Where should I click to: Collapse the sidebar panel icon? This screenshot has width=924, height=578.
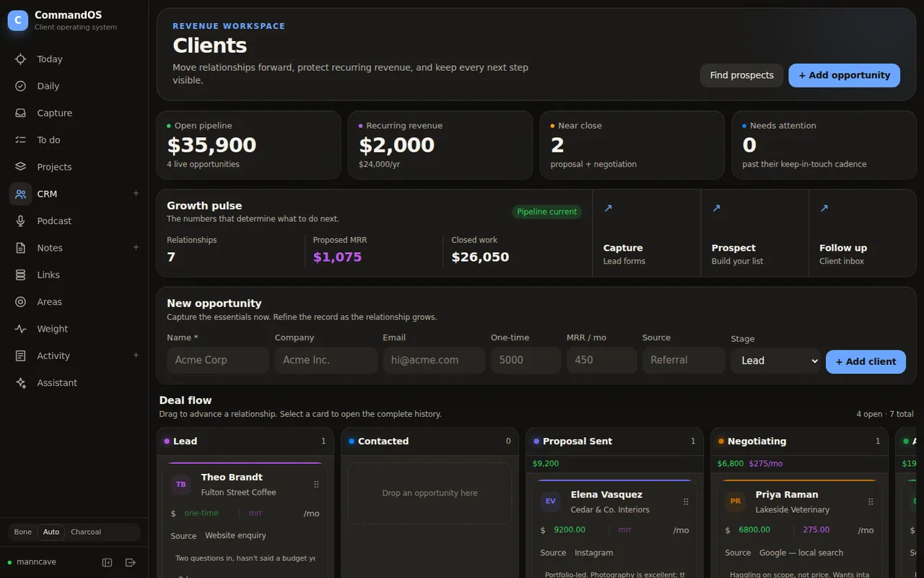(108, 562)
